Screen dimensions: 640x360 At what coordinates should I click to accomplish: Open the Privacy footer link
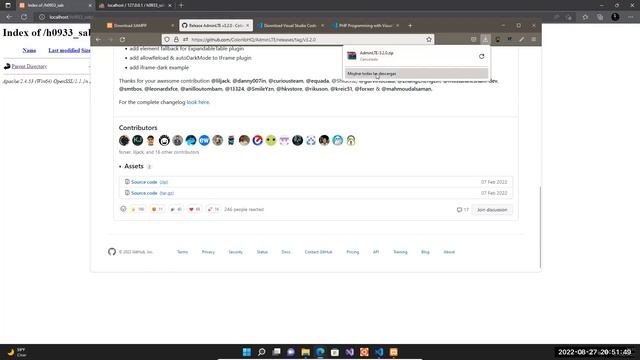tap(208, 252)
